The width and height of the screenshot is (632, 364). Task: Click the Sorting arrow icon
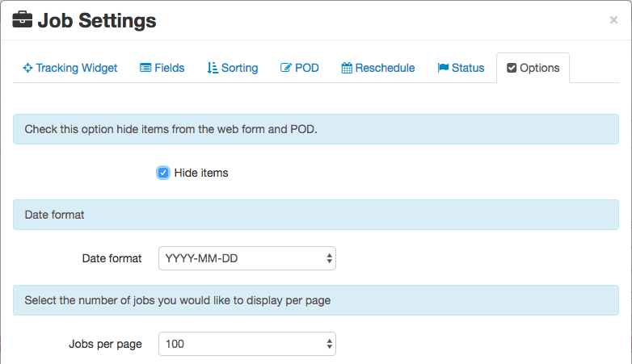pyautogui.click(x=213, y=68)
